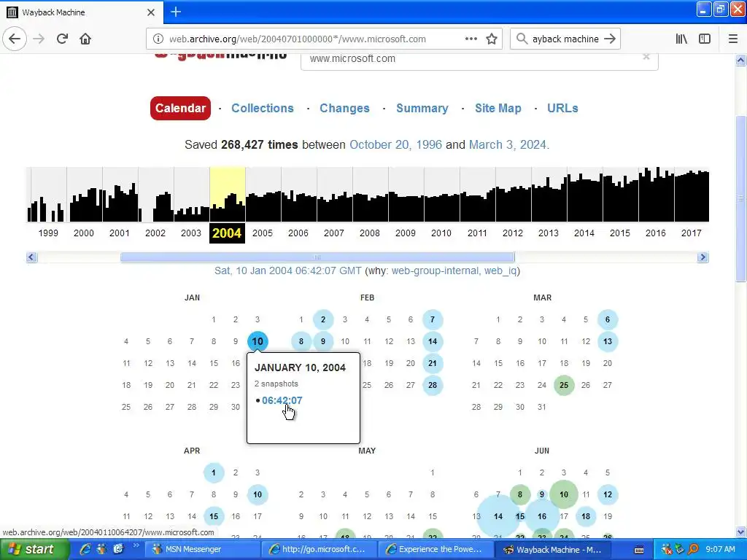747x560 pixels.
Task: Select February 28 snapshot day
Action: pos(433,385)
